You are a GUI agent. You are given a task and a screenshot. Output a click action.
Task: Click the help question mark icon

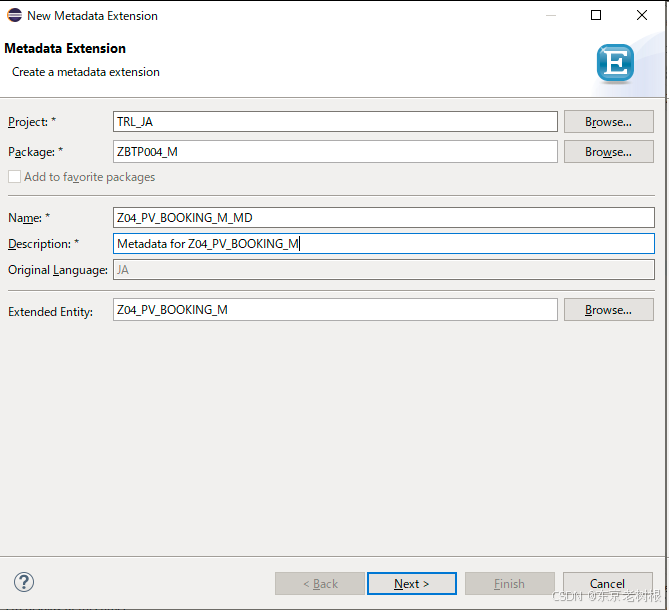pyautogui.click(x=24, y=582)
